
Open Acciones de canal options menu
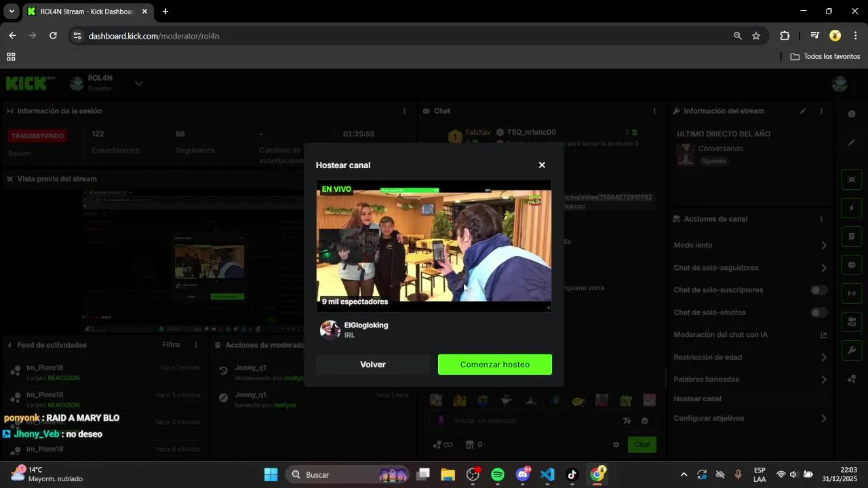[x=821, y=220]
